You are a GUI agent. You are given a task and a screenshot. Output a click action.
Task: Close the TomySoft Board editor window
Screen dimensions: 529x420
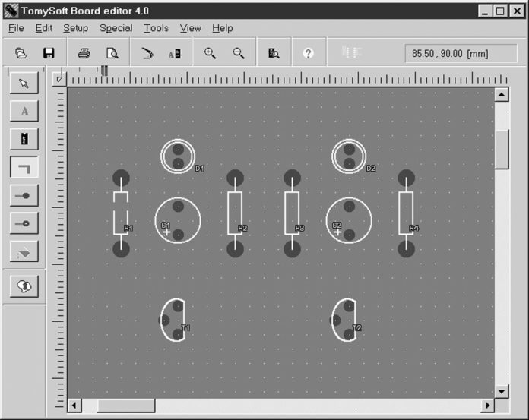pyautogui.click(x=517, y=11)
